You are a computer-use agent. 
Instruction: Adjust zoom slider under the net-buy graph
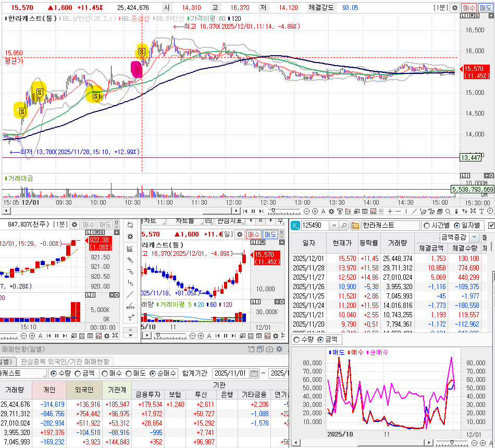pyautogui.click(x=452, y=442)
